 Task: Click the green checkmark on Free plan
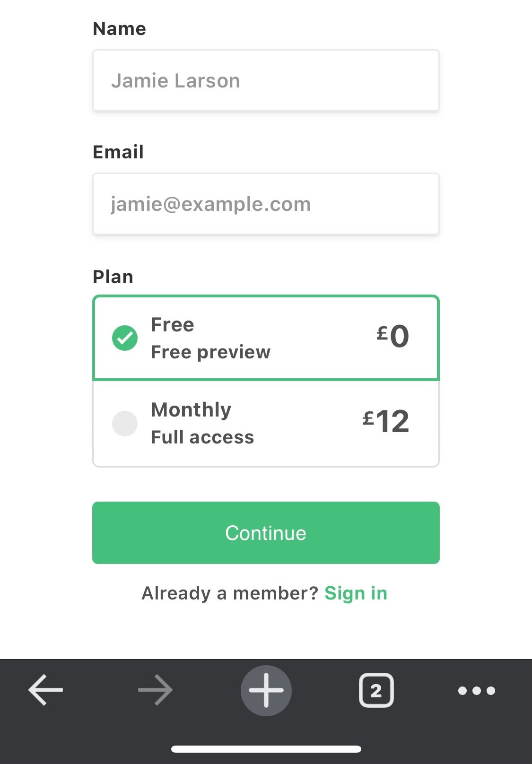125,338
